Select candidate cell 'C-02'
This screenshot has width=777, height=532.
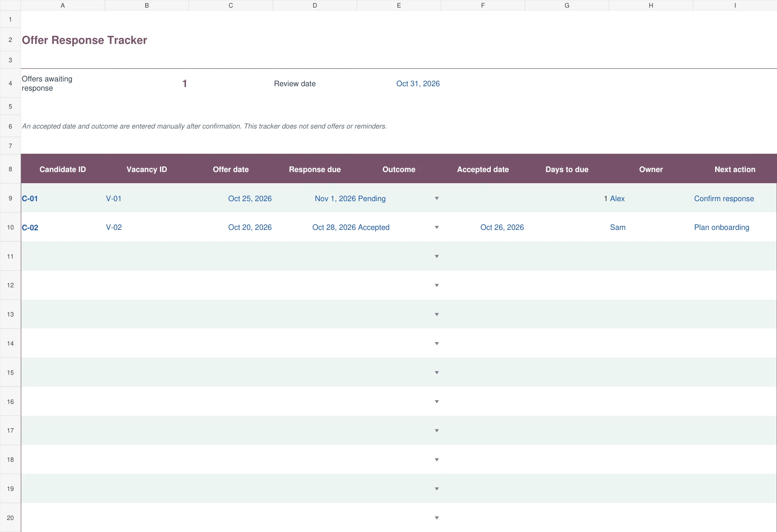(x=63, y=227)
